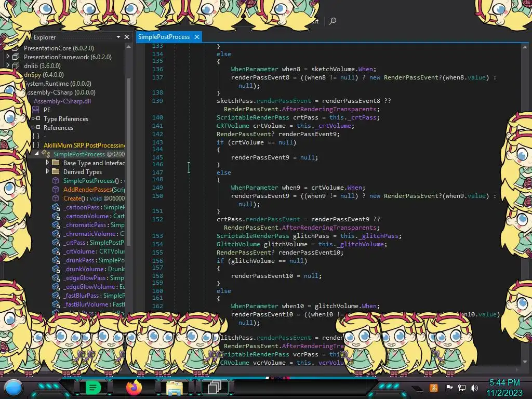Click the AddRenderPasses method icon

56,189
